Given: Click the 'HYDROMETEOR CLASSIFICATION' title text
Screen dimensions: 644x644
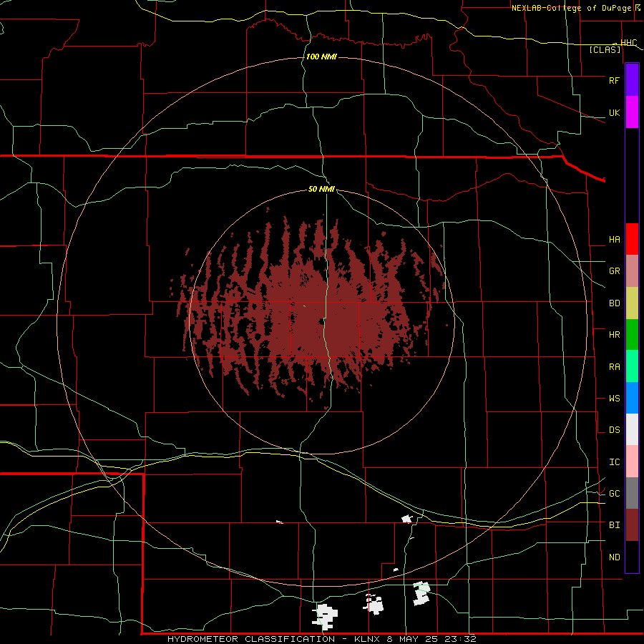Looking at the screenshot, I should click(251, 639).
